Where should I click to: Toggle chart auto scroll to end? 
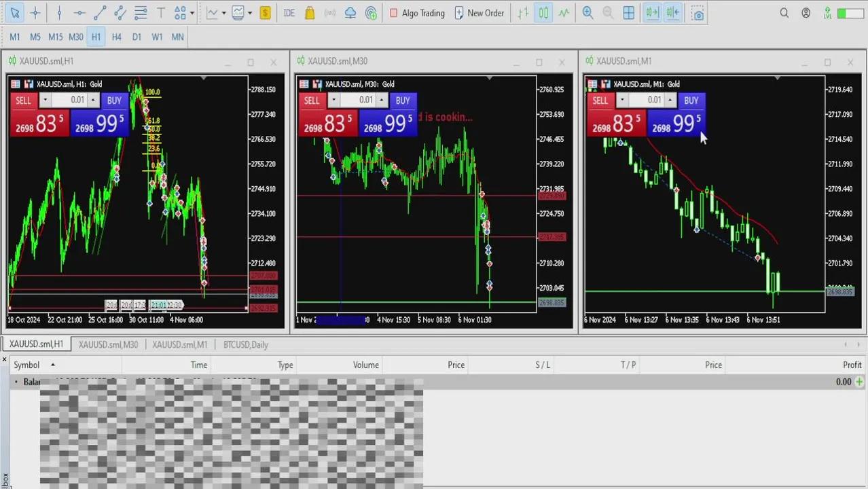(x=651, y=13)
